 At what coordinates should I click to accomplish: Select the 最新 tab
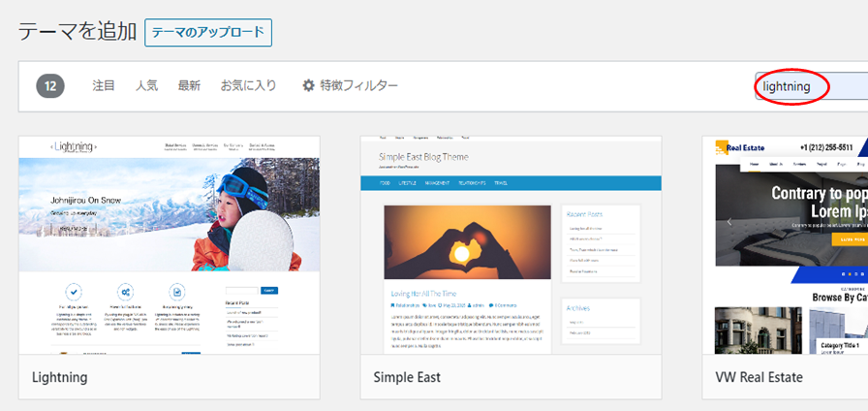coord(189,86)
